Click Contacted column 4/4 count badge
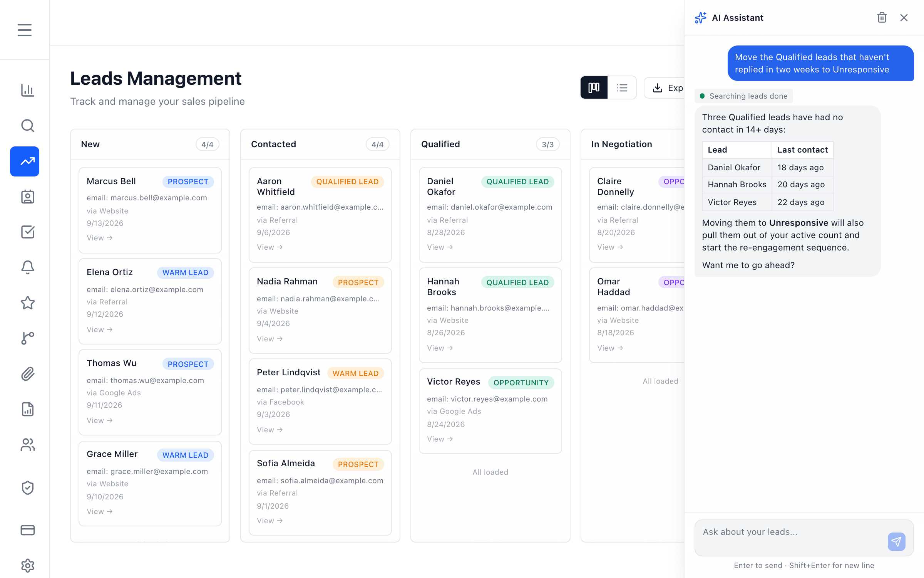Image resolution: width=924 pixels, height=578 pixels. click(x=377, y=144)
